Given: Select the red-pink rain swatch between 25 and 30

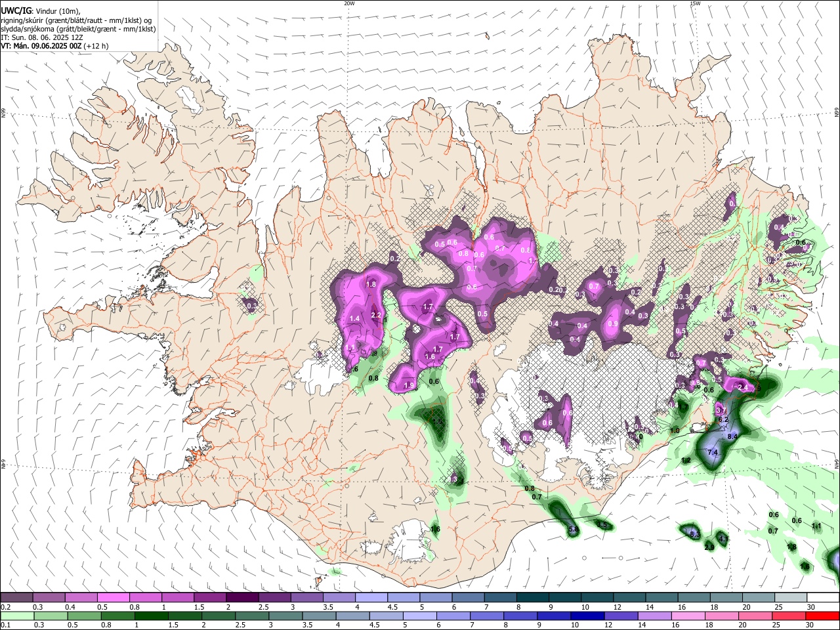Looking at the screenshot, I should [x=789, y=616].
